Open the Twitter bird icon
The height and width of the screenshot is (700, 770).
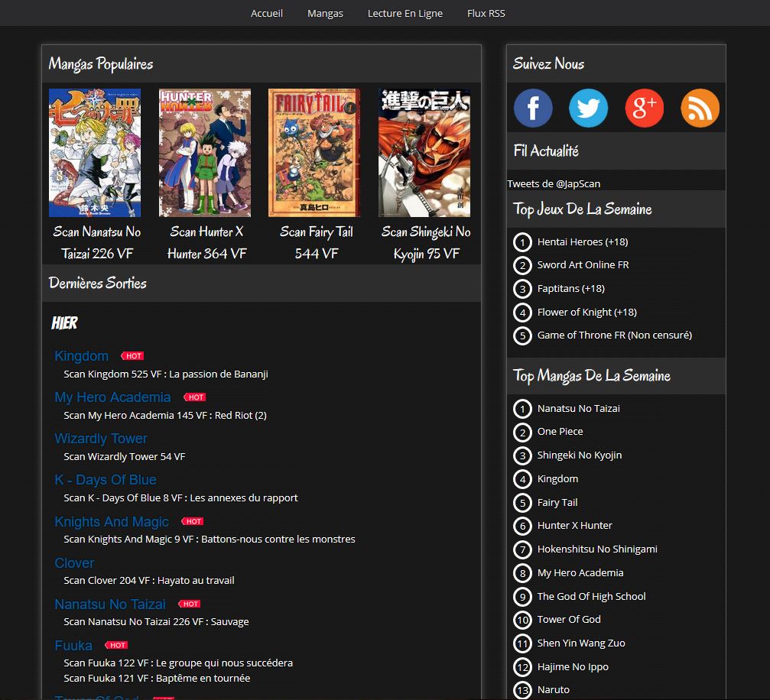(x=588, y=108)
